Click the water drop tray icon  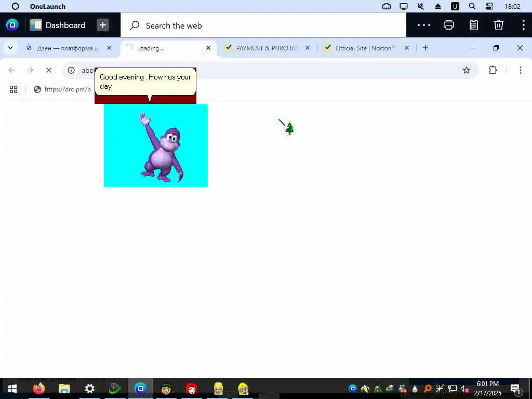pos(415,389)
